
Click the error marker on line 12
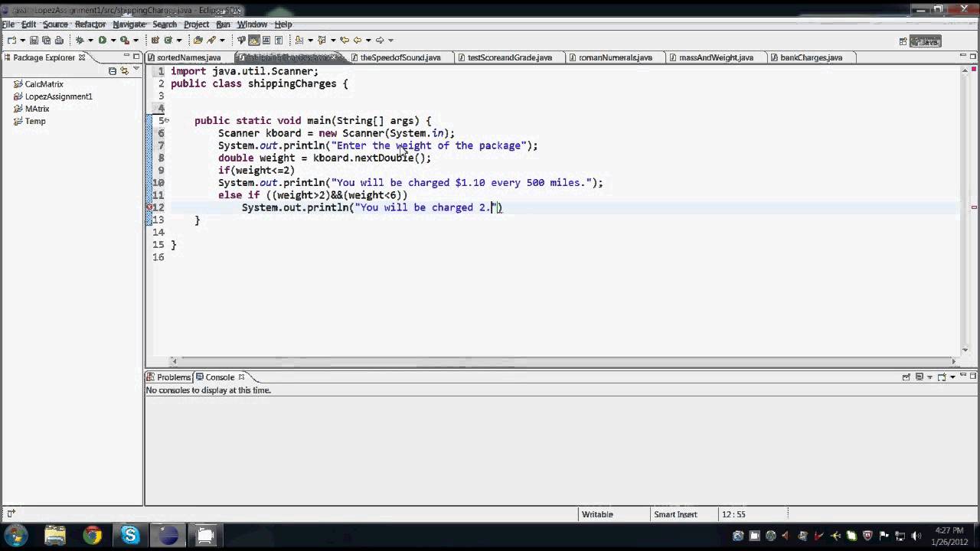point(150,207)
